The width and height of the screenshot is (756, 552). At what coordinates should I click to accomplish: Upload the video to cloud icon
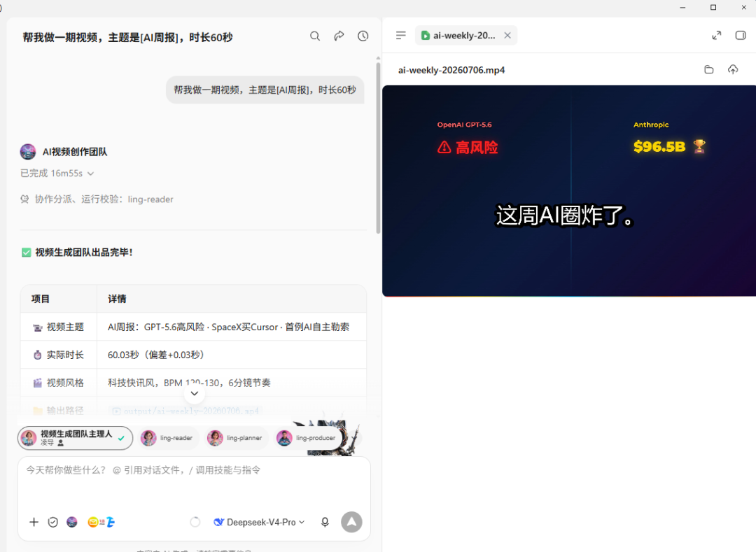coord(733,70)
